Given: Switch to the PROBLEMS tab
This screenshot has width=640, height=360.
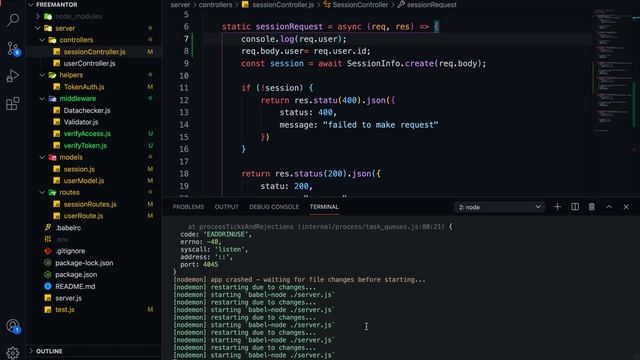Looking at the screenshot, I should click(x=188, y=207).
